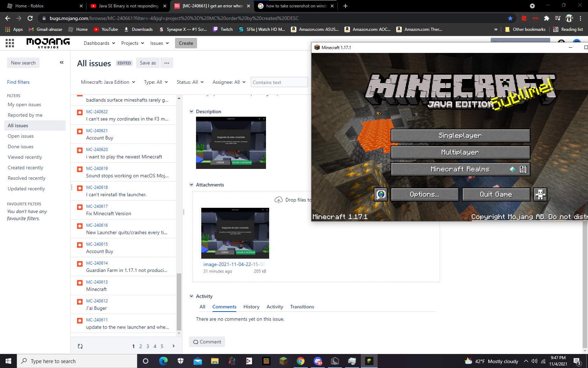Viewport: 588px width, 368px height.
Task: Go back in browser history
Action: (8, 18)
